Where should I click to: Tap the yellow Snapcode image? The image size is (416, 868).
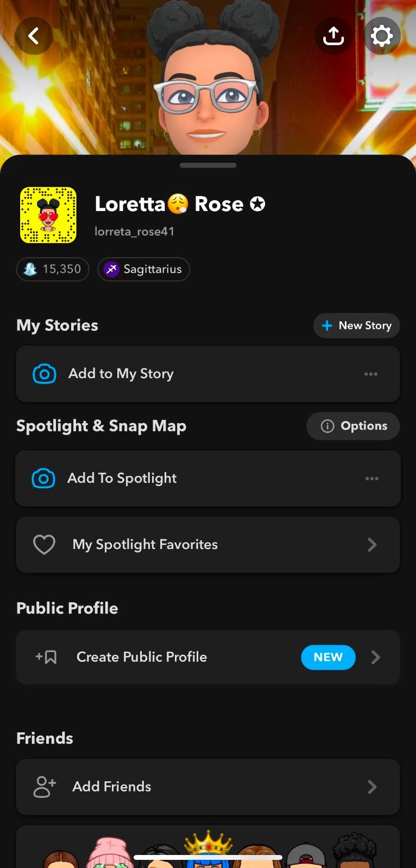click(x=48, y=215)
